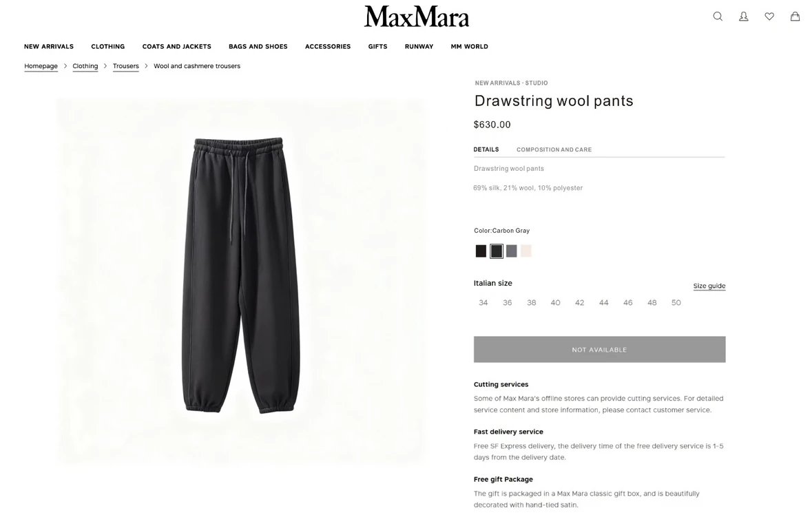The height and width of the screenshot is (515, 812).
Task: Go to Trousers breadcrumb link
Action: pos(126,66)
